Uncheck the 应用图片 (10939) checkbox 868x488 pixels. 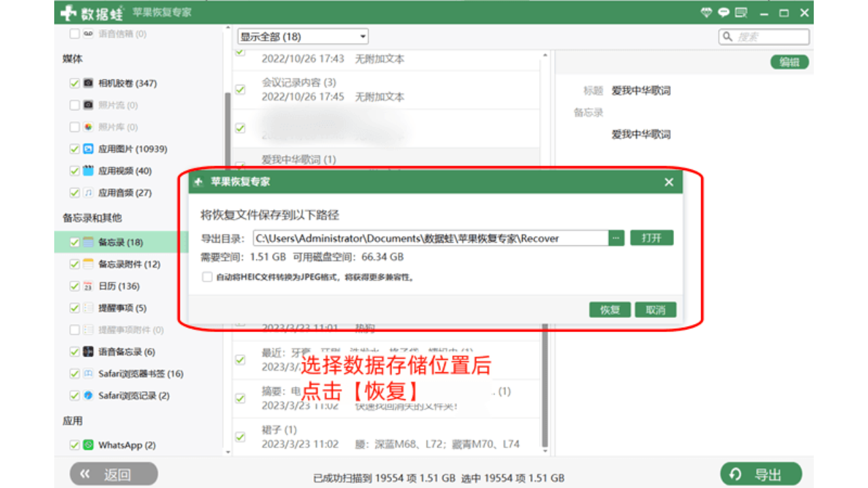click(75, 149)
